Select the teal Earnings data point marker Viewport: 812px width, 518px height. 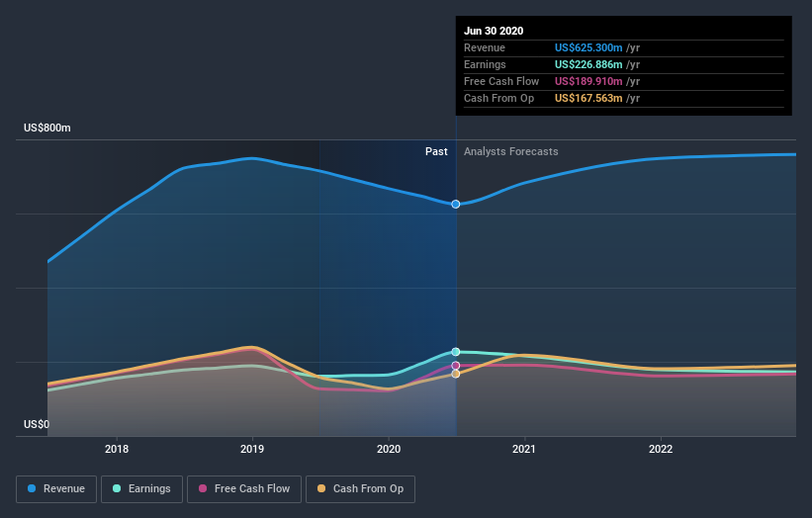pos(456,352)
